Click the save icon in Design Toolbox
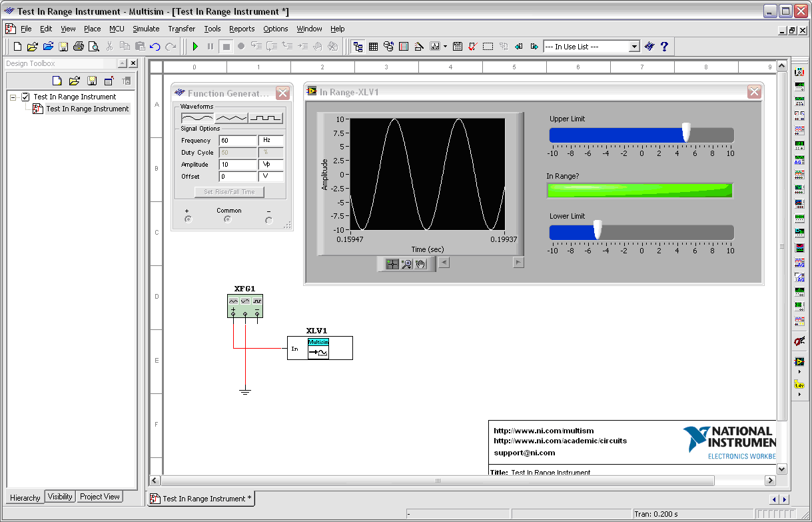 click(92, 81)
